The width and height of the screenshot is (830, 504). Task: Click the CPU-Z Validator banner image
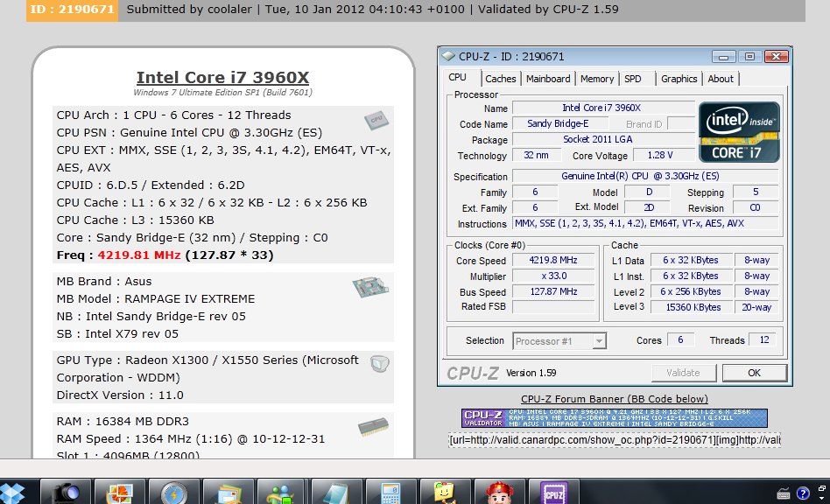pos(614,417)
